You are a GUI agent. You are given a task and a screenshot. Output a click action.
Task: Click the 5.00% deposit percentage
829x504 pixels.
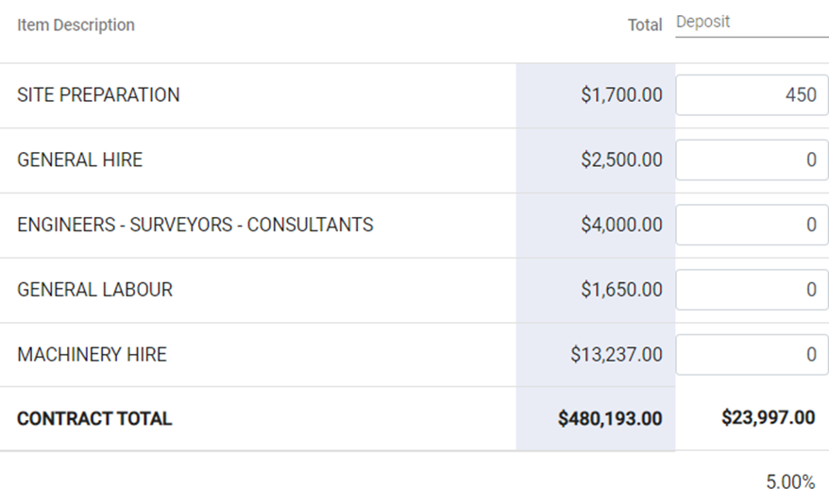(x=789, y=482)
